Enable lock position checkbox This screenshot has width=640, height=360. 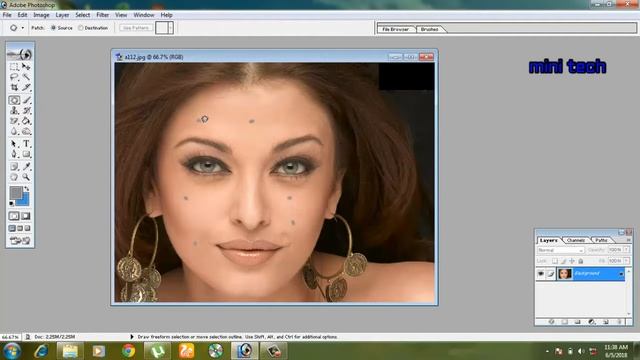coord(572,261)
